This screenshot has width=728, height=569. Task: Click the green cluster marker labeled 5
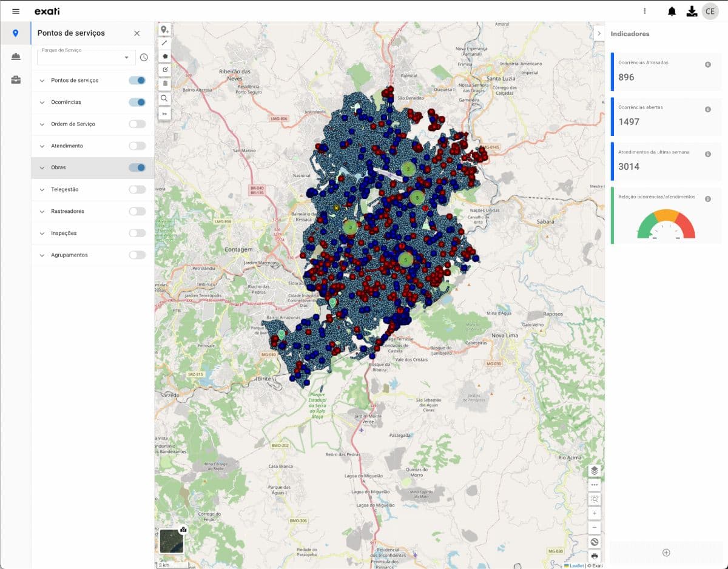click(405, 260)
